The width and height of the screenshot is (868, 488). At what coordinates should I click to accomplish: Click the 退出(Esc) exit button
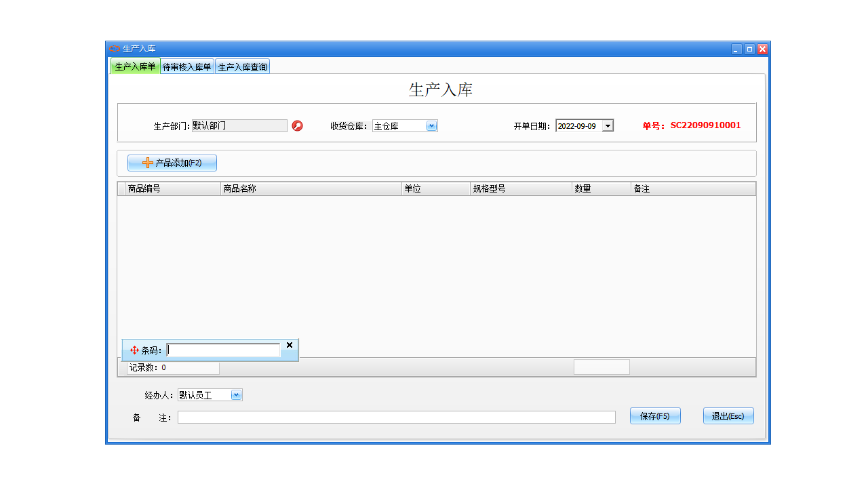728,415
